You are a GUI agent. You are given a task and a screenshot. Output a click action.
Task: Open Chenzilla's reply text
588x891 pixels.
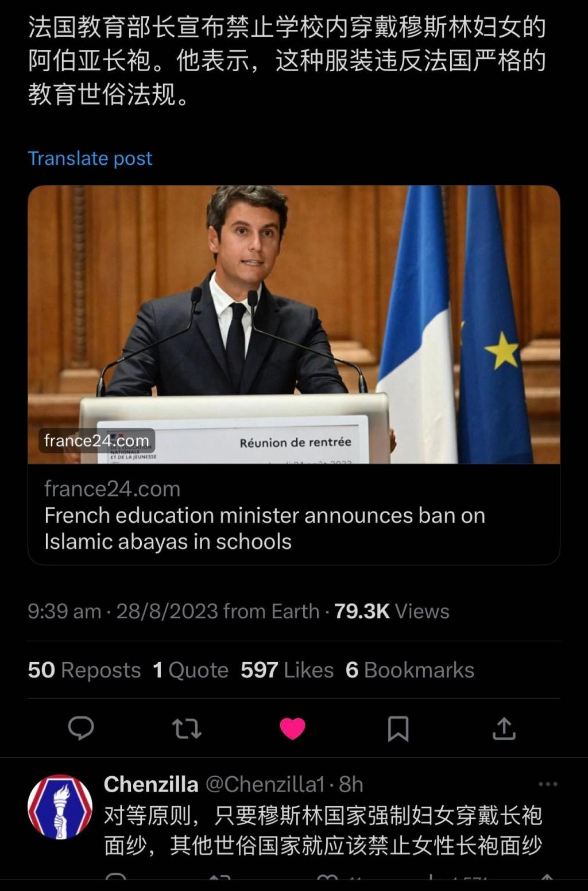pyautogui.click(x=323, y=830)
